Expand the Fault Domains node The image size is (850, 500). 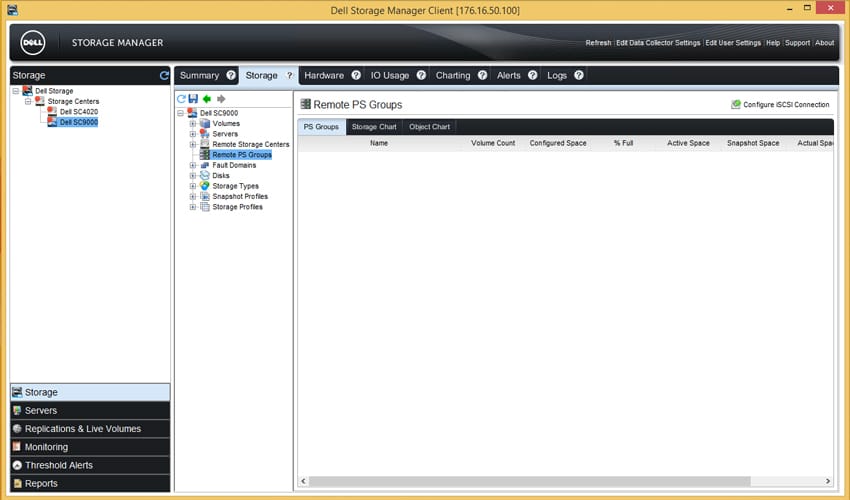(x=192, y=165)
